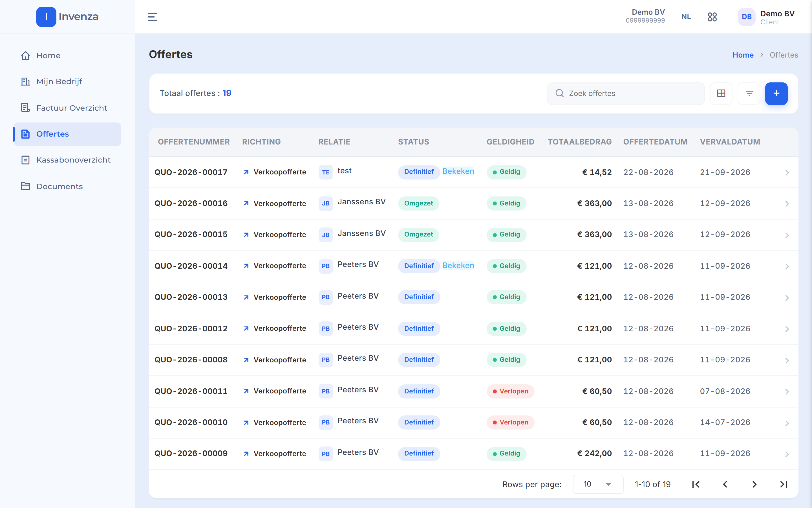The height and width of the screenshot is (508, 812).
Task: Go to next page of results
Action: 754,484
